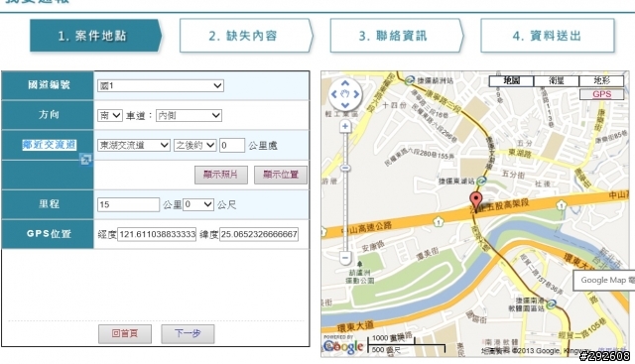Click the 捷運葫洲站 metro icon
This screenshot has width=635, height=364.
click(410, 80)
